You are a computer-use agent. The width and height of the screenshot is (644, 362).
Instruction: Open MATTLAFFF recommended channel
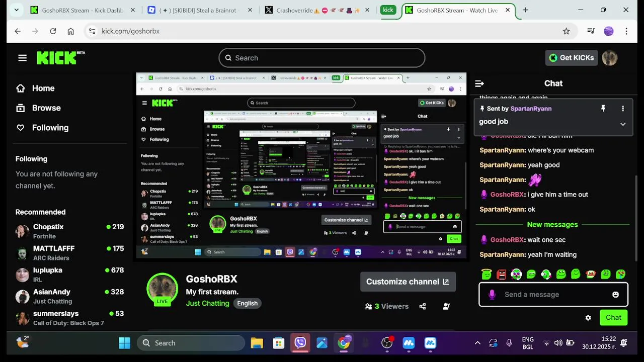click(69, 253)
